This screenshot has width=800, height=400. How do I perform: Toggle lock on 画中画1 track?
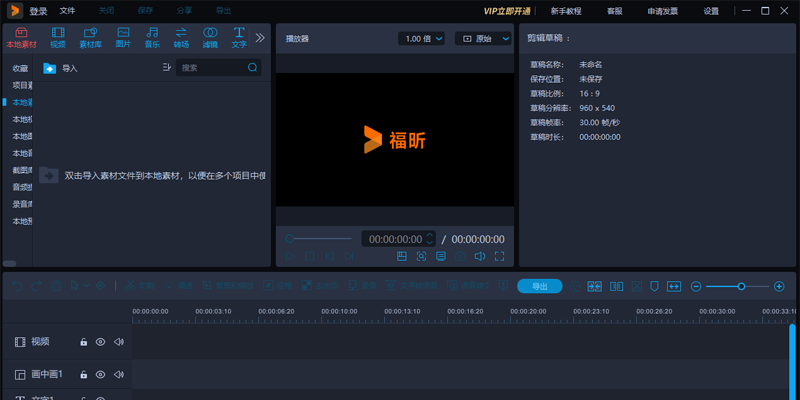84,375
